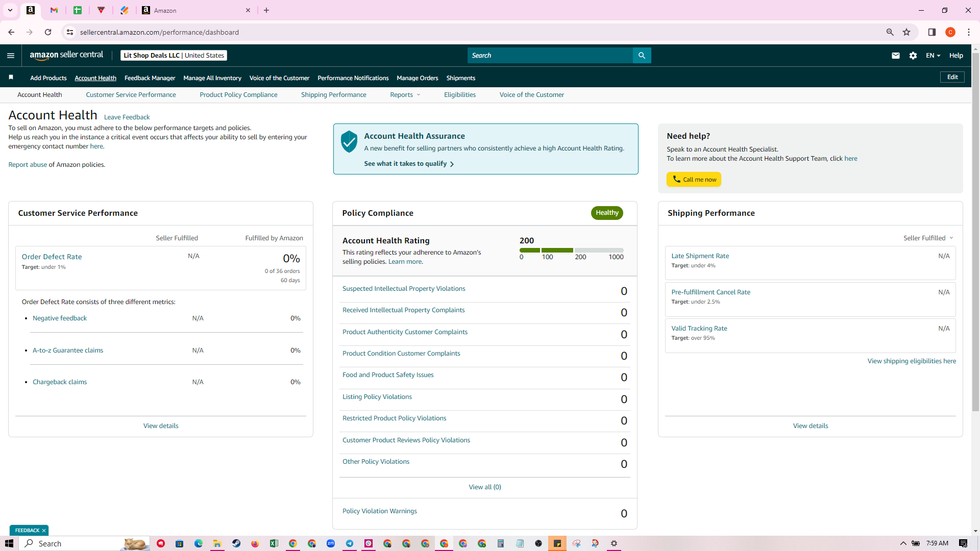Bookmark this page with the star icon
This screenshot has width=980, height=551.
pos(906,32)
